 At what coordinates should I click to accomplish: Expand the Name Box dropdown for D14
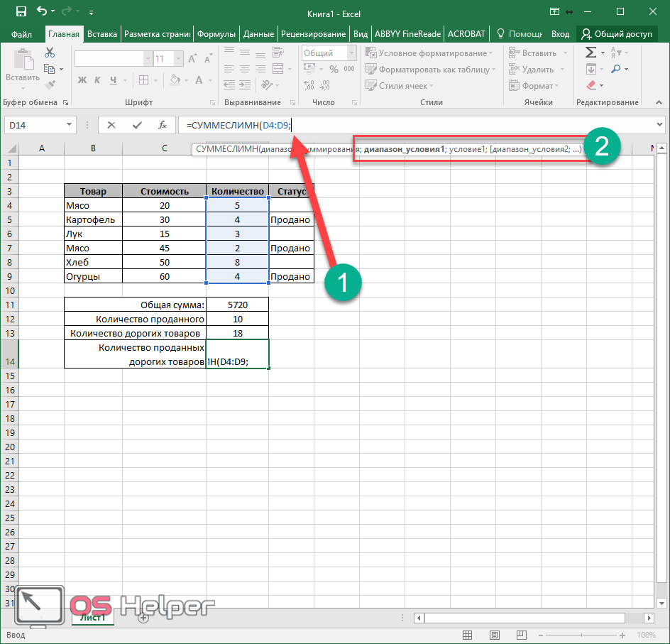[70, 125]
